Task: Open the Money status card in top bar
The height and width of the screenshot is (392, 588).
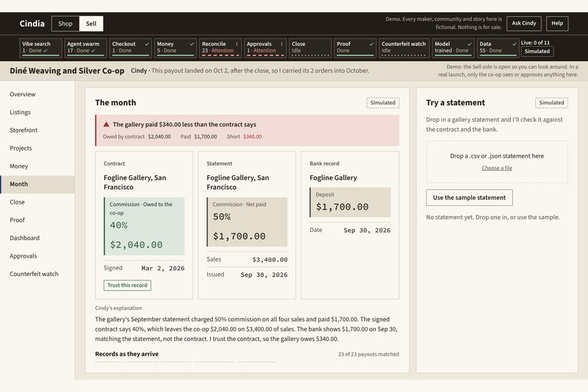Action: [176, 47]
